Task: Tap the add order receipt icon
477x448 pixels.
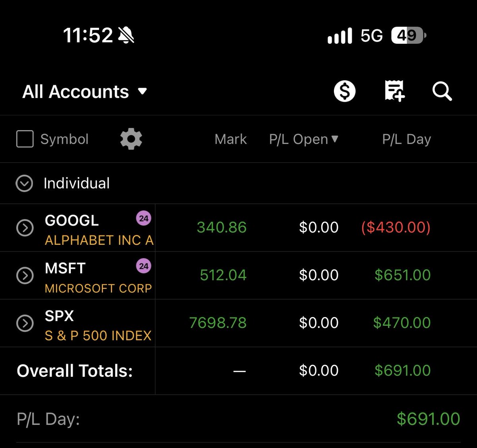Action: (394, 91)
